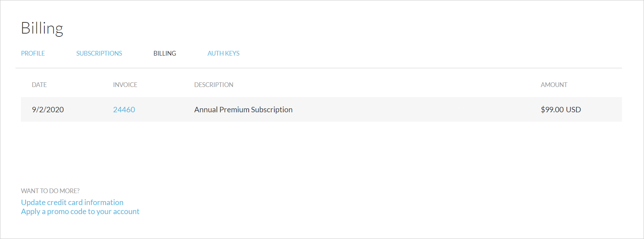Click the DATE column header
644x239 pixels.
pos(39,85)
